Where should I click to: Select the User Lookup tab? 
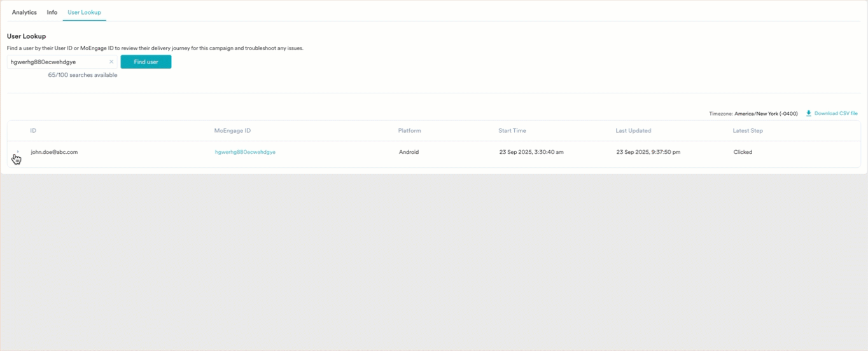tap(84, 13)
